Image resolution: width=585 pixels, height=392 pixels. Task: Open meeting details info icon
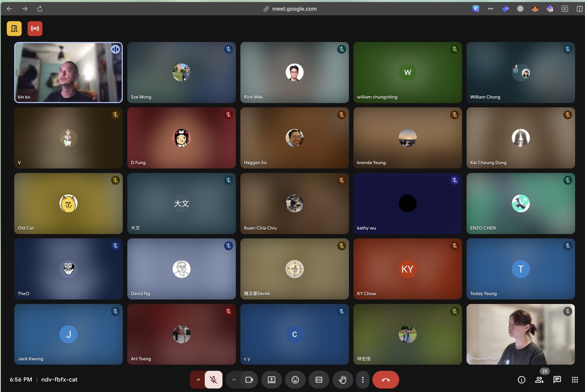[x=521, y=380]
